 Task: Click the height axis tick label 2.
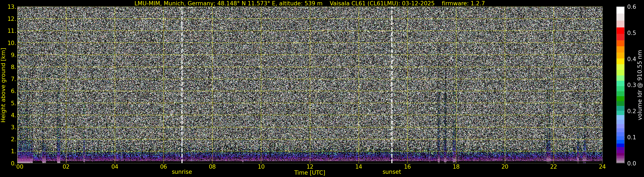(x=13, y=139)
